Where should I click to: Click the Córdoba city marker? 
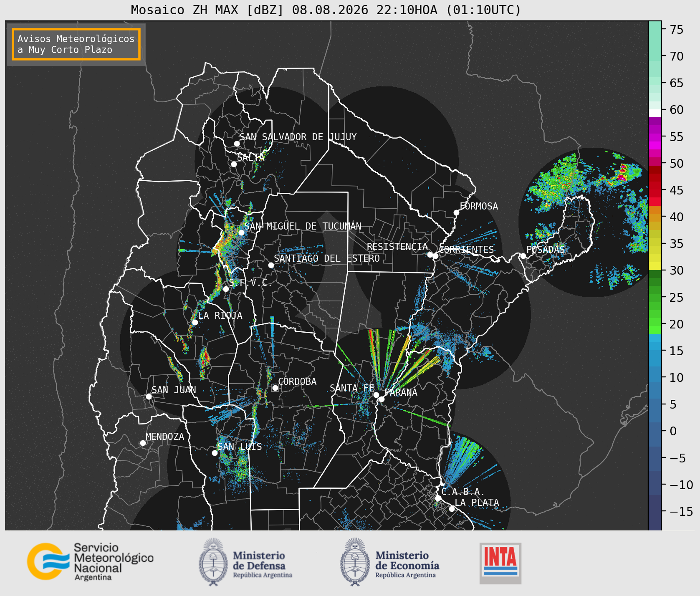coord(275,388)
